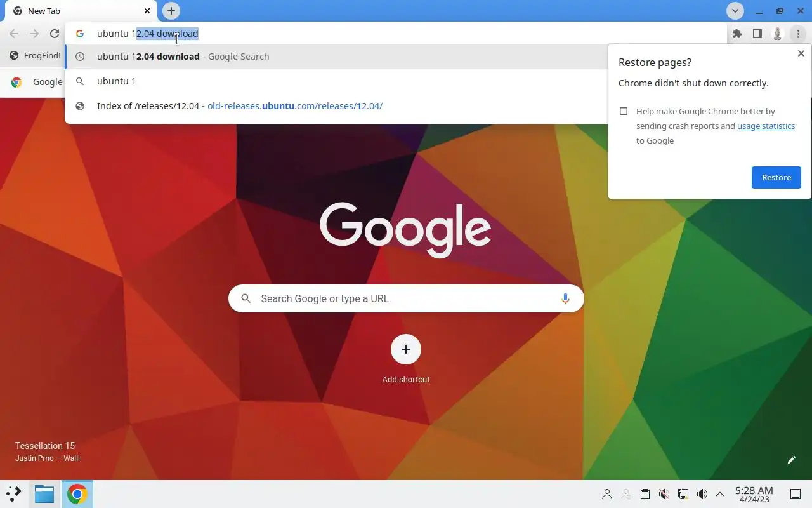Click the Google logo image

405,230
